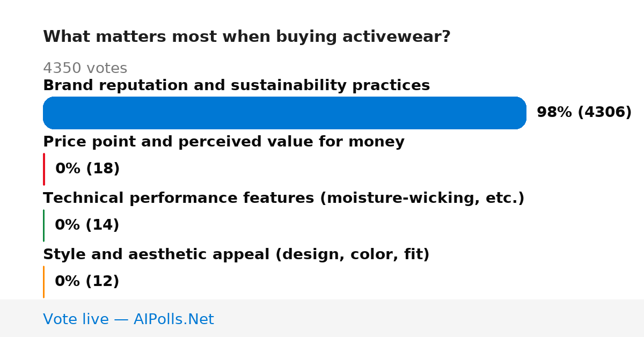Click the right rounded end of the blue bar
Image resolution: width=644 pixels, height=337 pixels.
click(518, 113)
